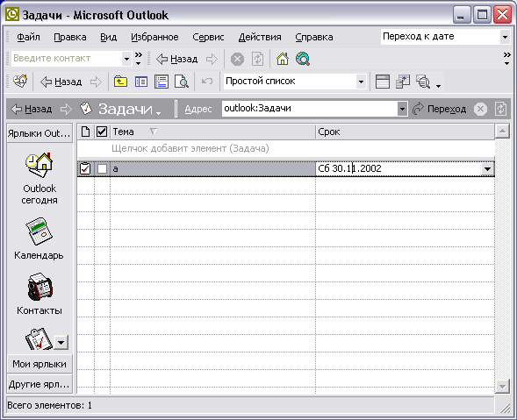Click the stop icon in the address bar

[480, 109]
